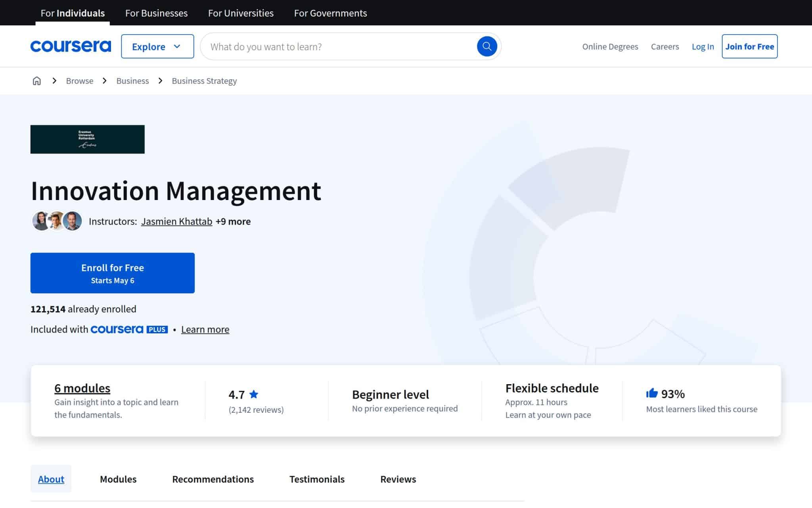Open the '6 modules' link
This screenshot has height=508, width=812.
pos(82,388)
